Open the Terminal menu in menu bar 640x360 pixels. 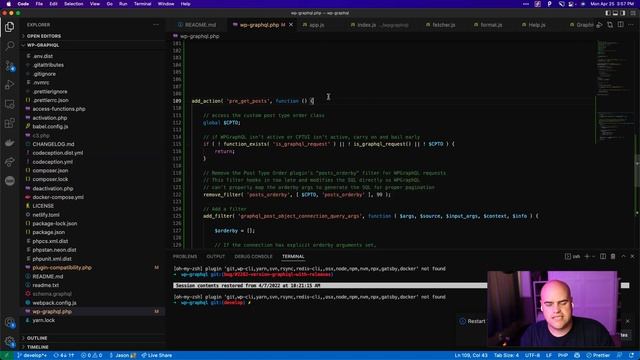click(x=142, y=4)
